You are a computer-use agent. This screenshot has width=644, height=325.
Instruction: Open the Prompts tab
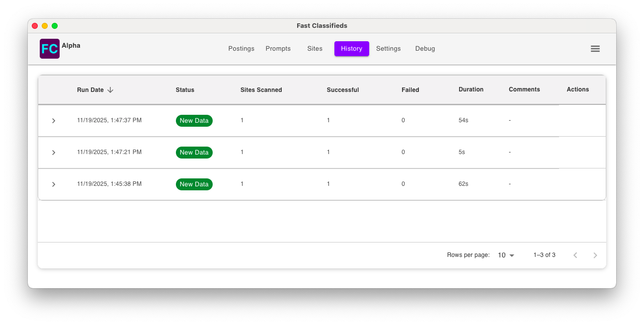(278, 49)
